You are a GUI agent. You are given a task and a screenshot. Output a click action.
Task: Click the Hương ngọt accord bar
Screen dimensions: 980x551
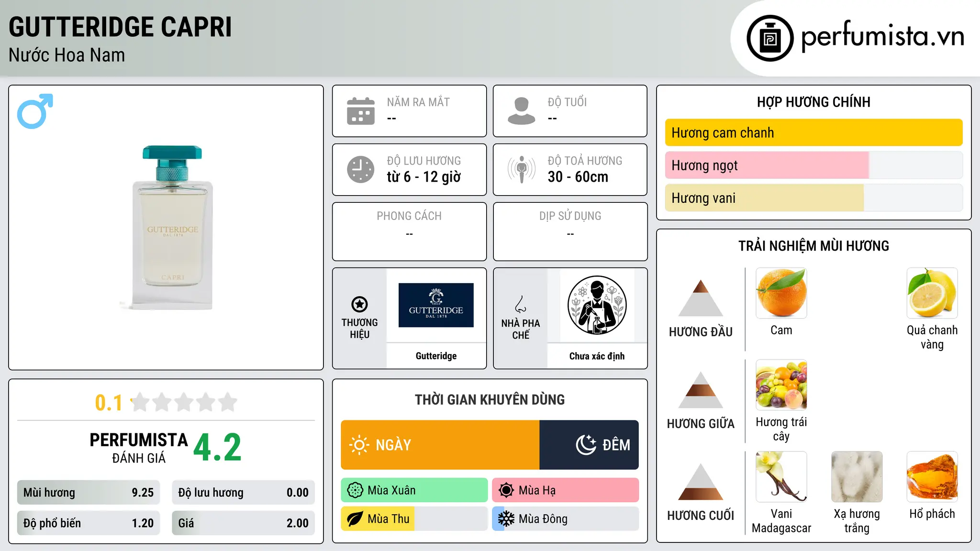coord(813,165)
